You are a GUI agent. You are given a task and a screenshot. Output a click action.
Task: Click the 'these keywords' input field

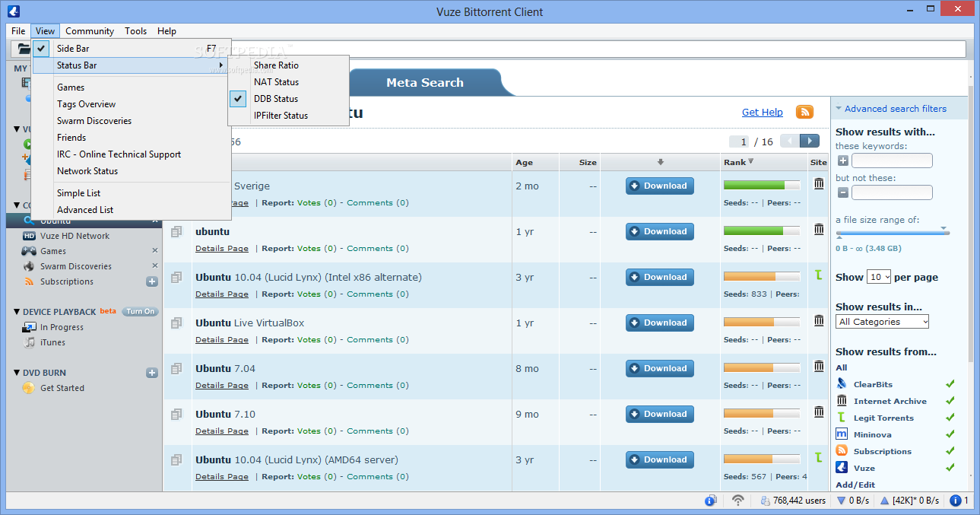coord(892,161)
